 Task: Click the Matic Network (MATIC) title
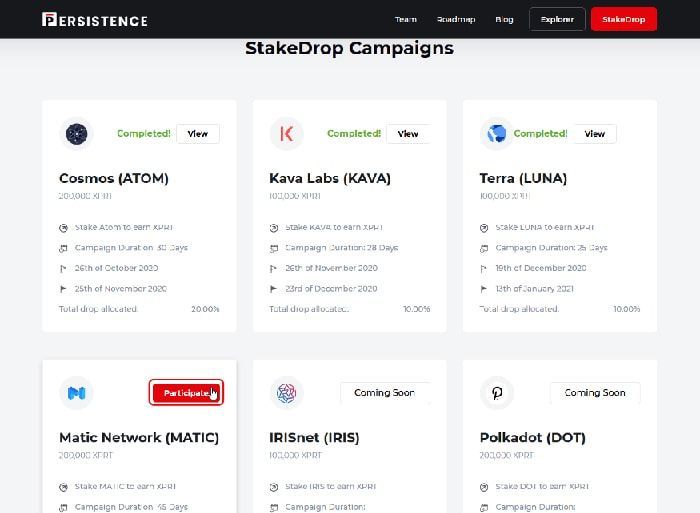click(x=139, y=438)
